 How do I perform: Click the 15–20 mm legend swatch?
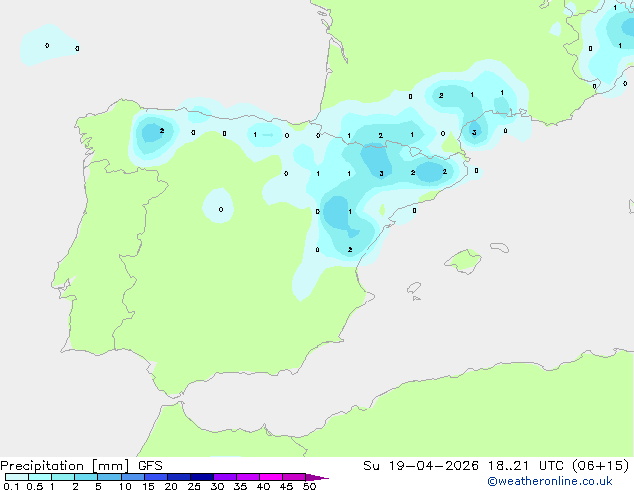point(156,477)
